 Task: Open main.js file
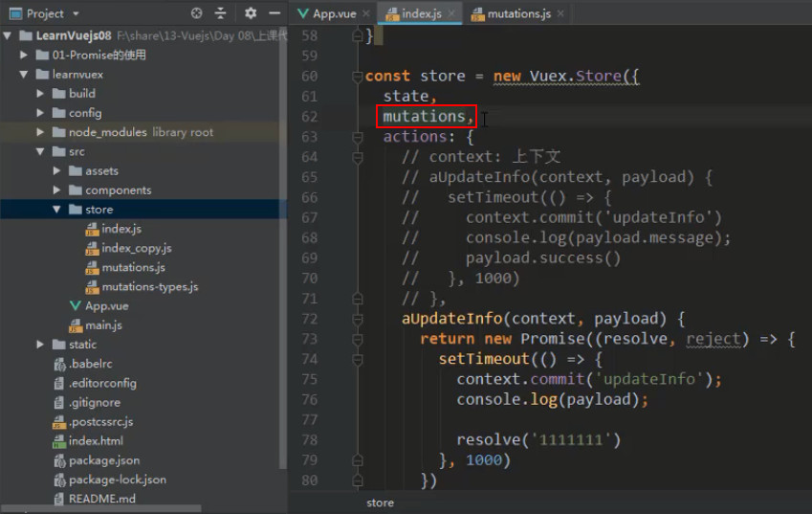(103, 325)
